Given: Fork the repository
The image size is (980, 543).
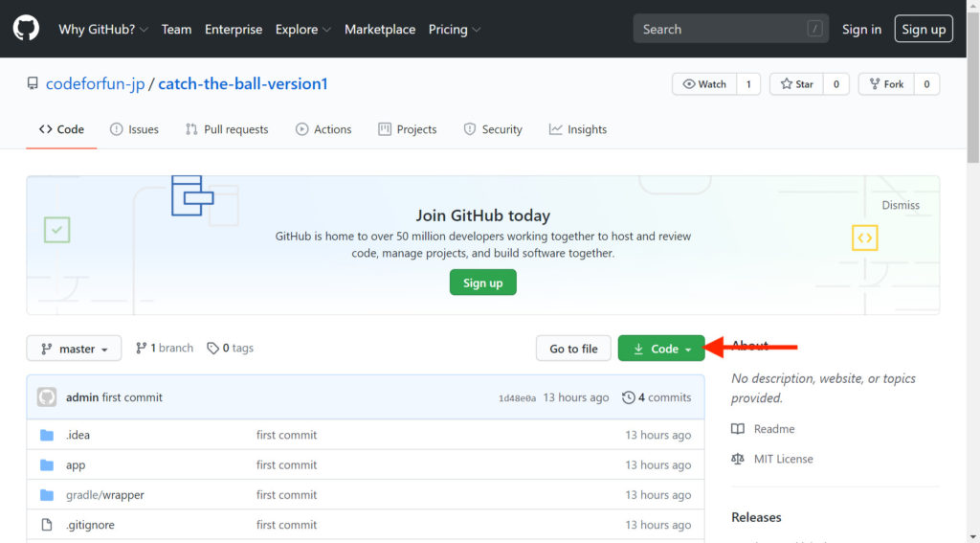Looking at the screenshot, I should coord(886,84).
